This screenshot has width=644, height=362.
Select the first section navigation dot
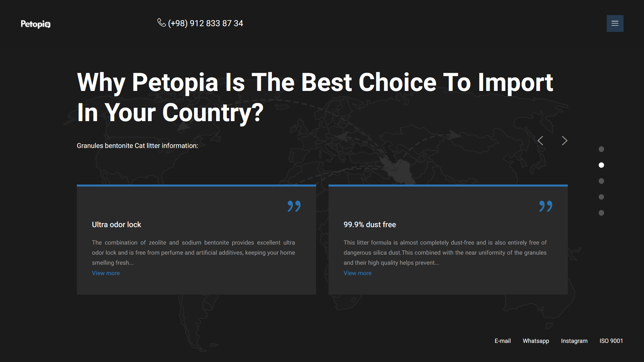tap(601, 149)
